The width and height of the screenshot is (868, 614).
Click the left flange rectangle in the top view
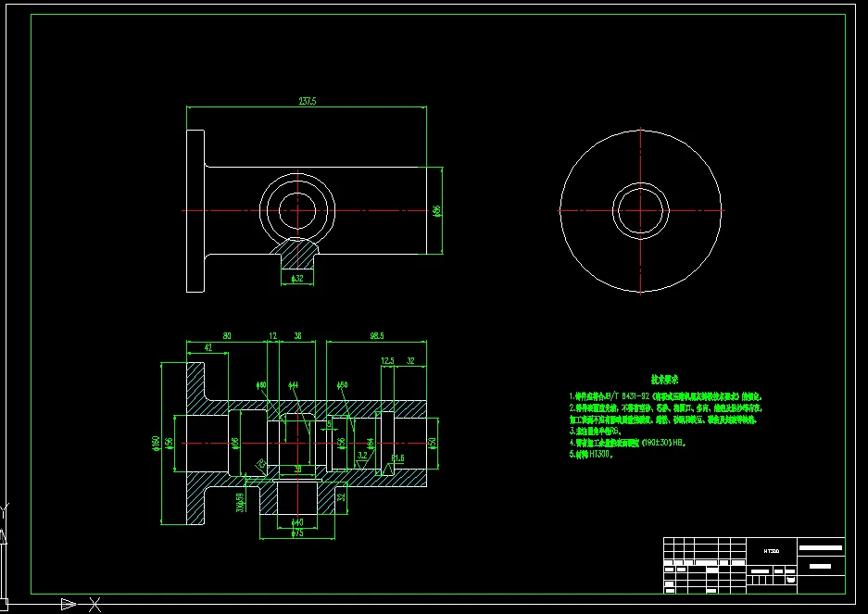click(195, 211)
